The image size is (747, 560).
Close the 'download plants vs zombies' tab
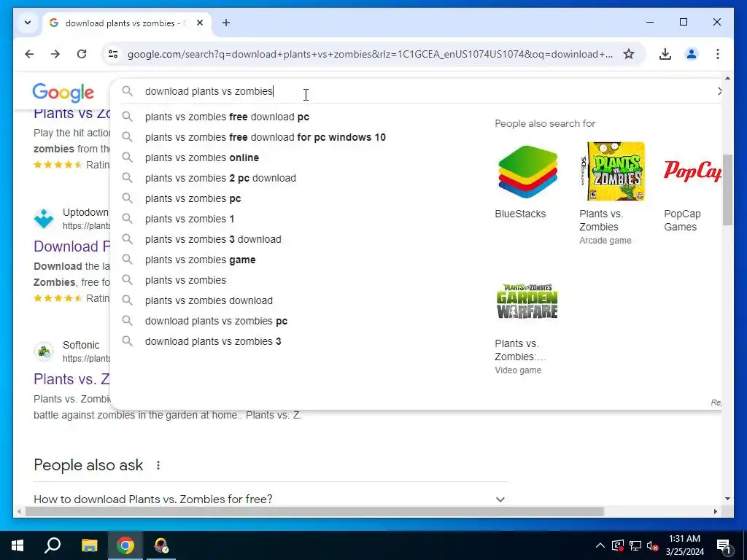[x=200, y=23]
